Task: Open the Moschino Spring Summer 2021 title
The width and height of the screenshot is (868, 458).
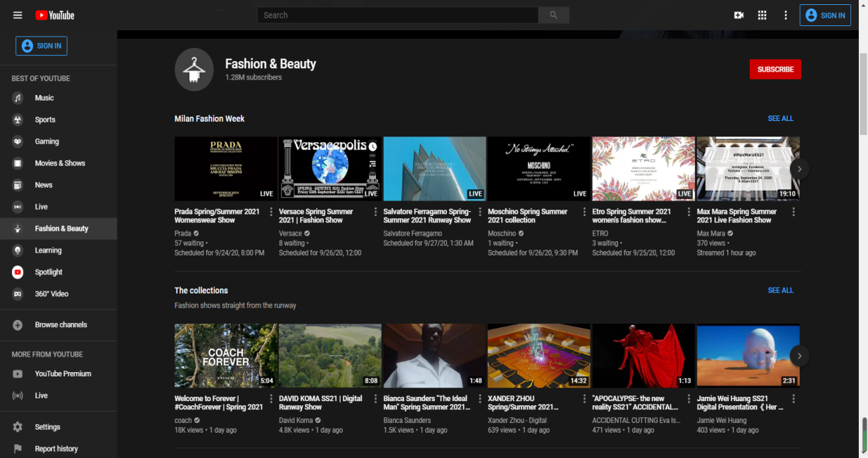Action: tap(527, 216)
